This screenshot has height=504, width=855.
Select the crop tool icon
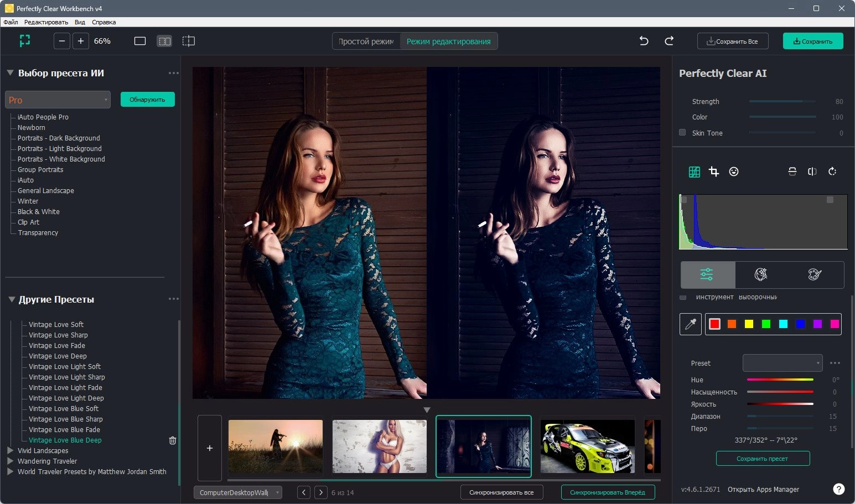pyautogui.click(x=714, y=172)
